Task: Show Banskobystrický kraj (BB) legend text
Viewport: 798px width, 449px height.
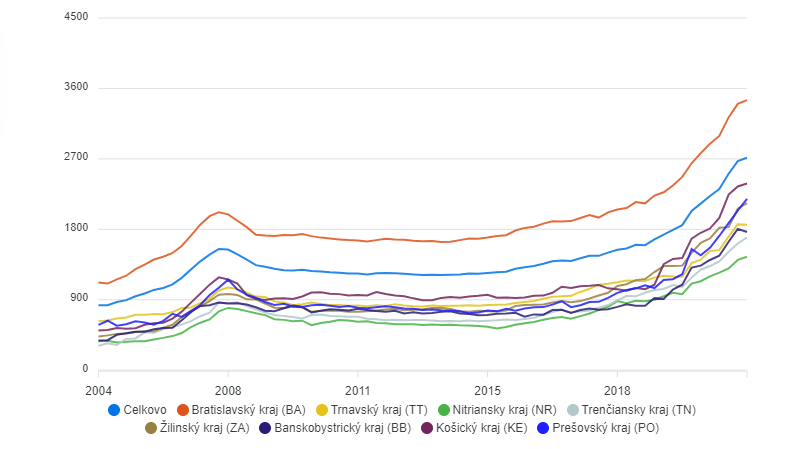Action: point(342,428)
